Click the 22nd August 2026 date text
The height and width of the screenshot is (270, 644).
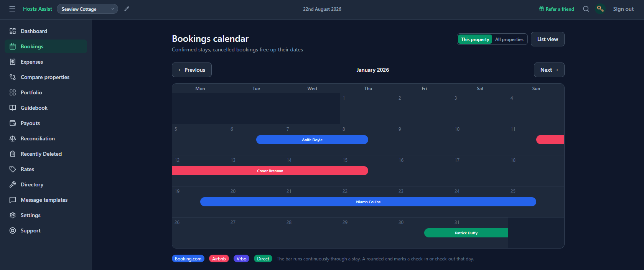tap(322, 9)
